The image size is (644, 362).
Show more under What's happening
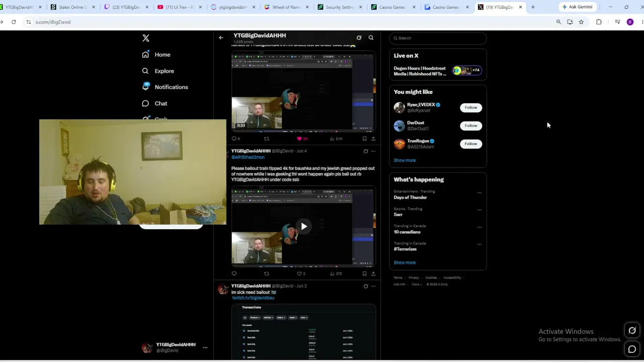click(x=405, y=262)
